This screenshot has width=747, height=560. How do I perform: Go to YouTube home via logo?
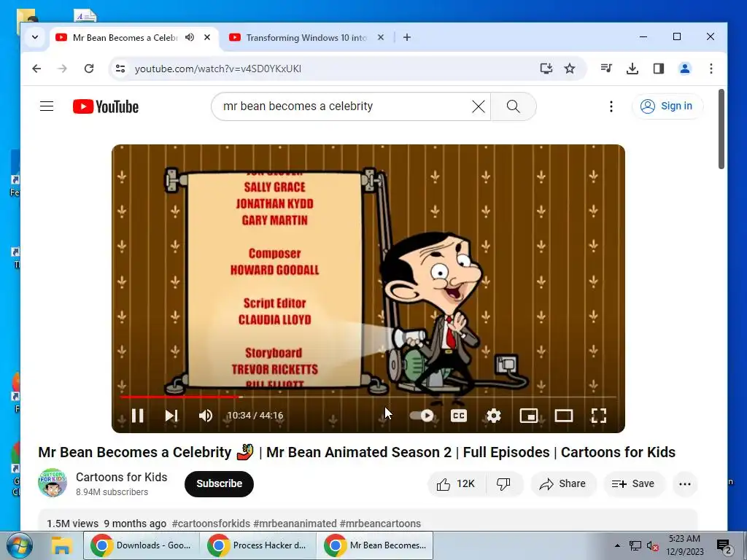tap(106, 106)
